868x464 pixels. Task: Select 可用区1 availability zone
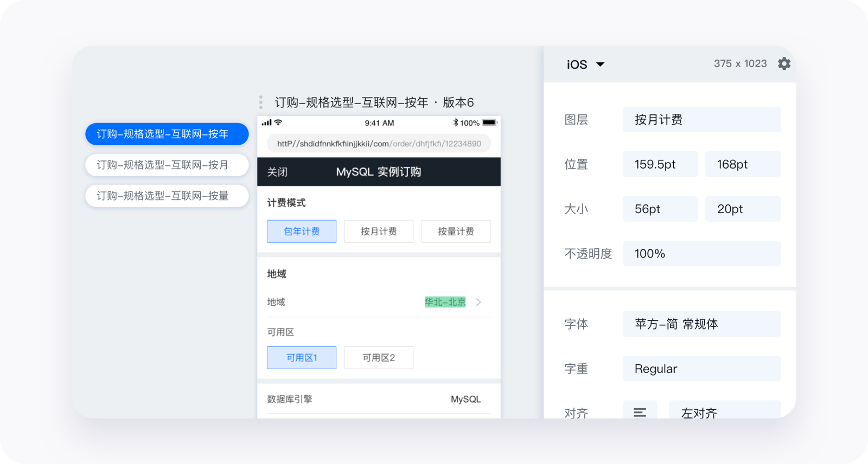302,358
